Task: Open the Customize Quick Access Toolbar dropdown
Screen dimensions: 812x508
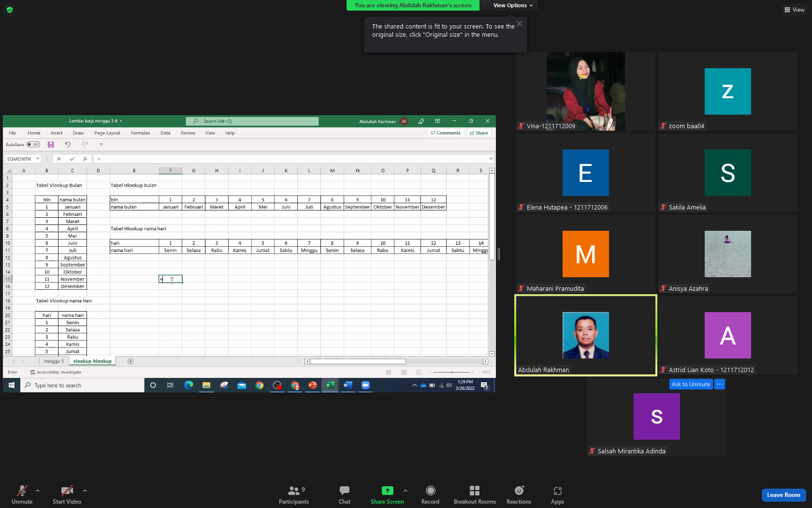Action: coord(101,145)
